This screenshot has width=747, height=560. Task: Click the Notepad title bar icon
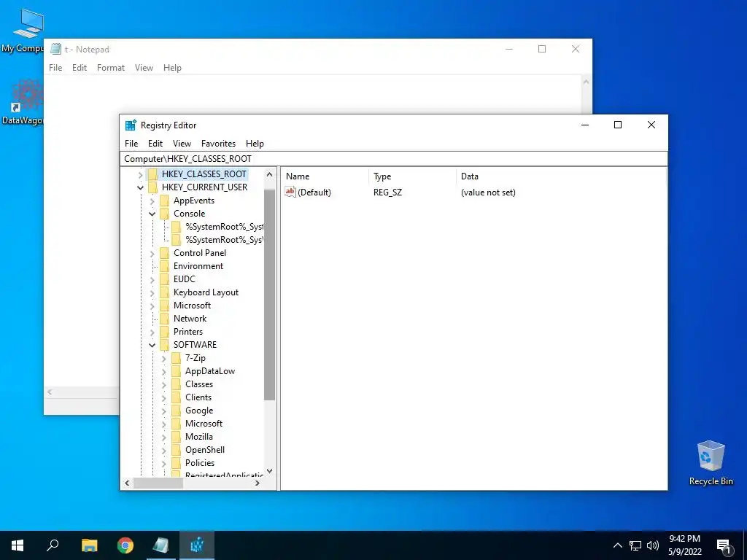(x=55, y=49)
